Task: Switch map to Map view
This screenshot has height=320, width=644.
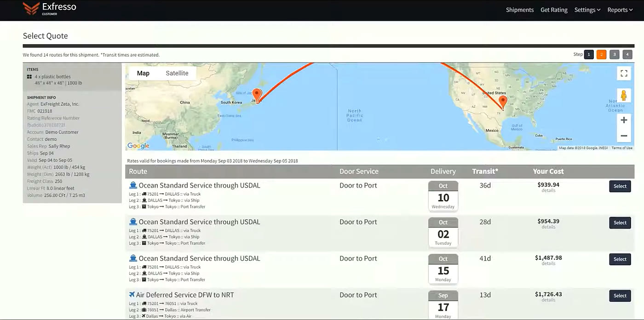Action: pos(143,73)
